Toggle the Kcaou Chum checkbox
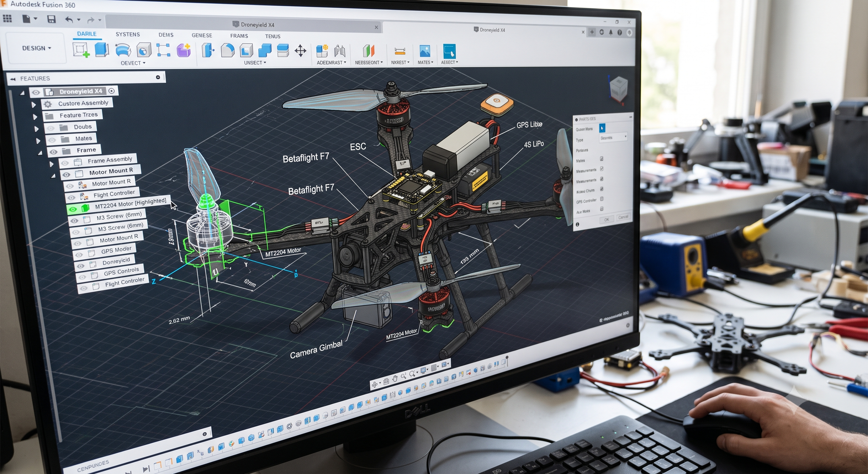Viewport: 868px width, 474px height. (x=602, y=189)
